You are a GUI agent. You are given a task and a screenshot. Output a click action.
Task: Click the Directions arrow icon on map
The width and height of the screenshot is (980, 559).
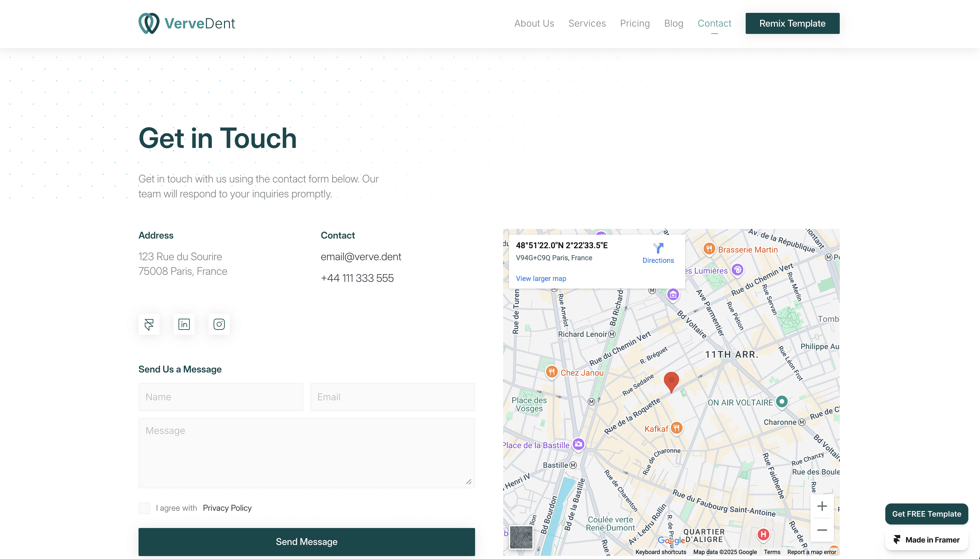pyautogui.click(x=658, y=249)
